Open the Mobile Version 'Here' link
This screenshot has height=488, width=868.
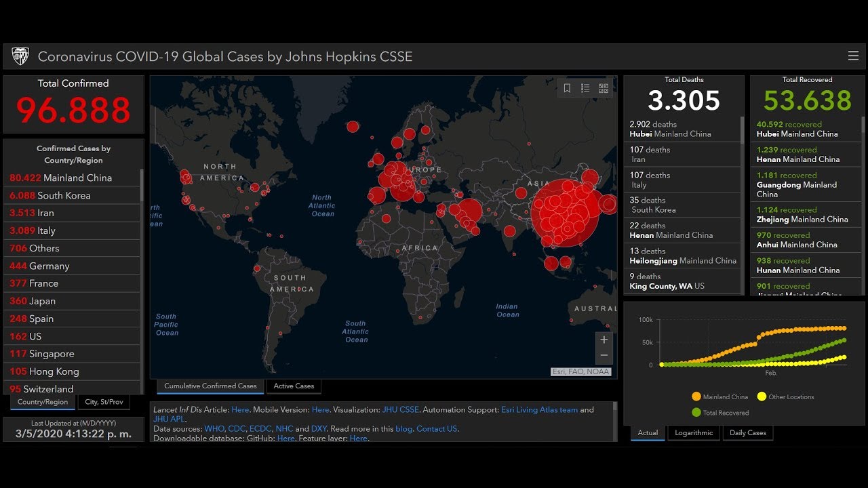coord(321,410)
